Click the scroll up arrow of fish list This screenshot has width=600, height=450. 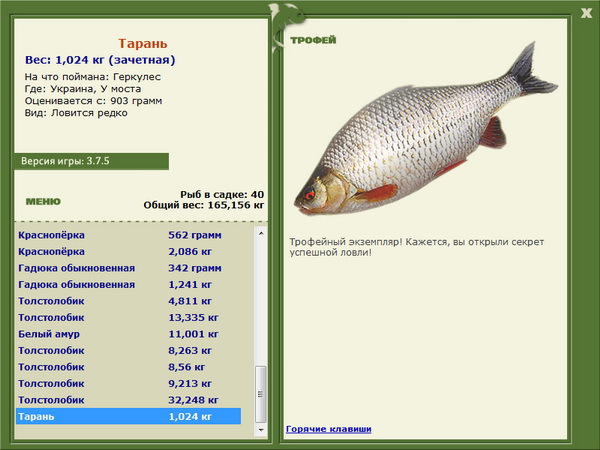261,233
